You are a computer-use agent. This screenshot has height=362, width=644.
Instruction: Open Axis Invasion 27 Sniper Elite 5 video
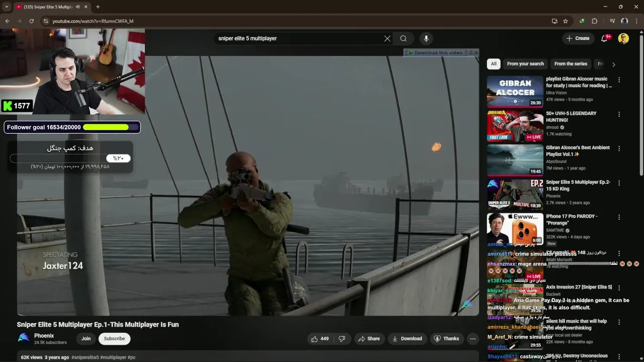(579, 287)
